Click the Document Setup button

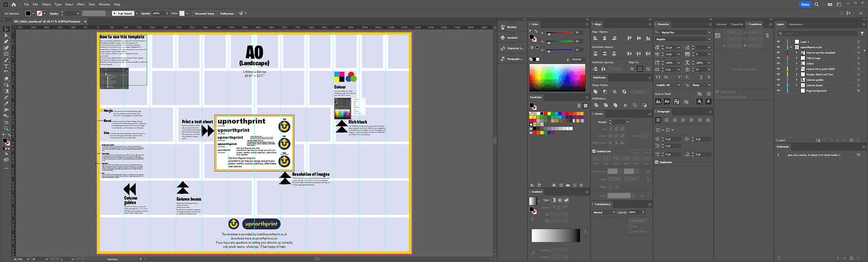(x=204, y=14)
